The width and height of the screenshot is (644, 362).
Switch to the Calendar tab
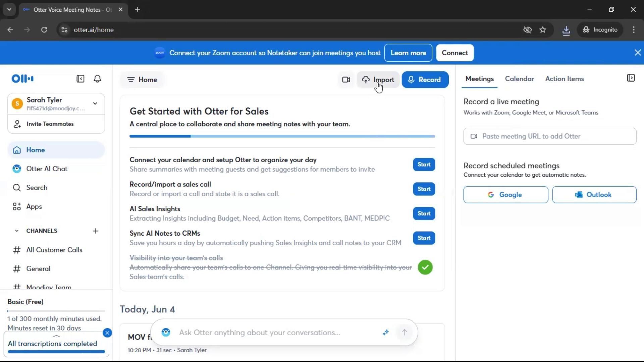tap(519, 79)
